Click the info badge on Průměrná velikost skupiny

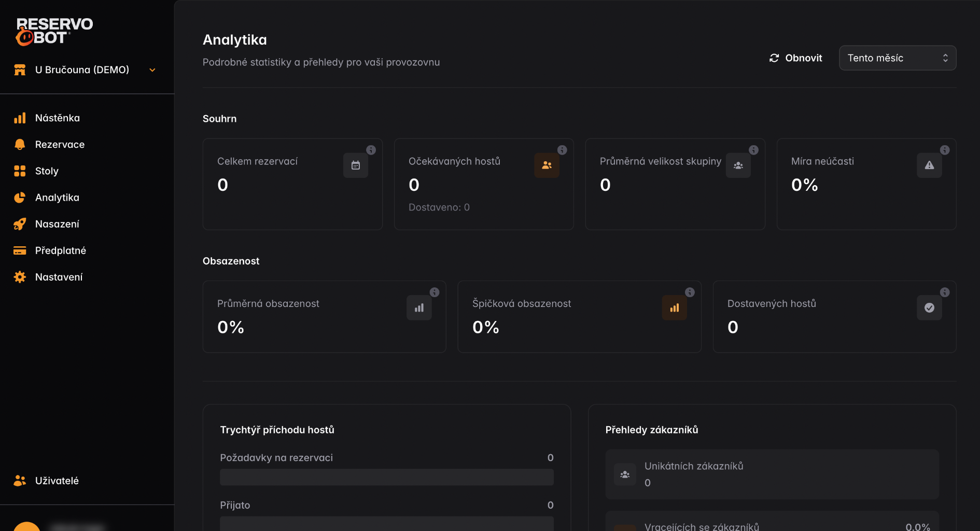[753, 150]
